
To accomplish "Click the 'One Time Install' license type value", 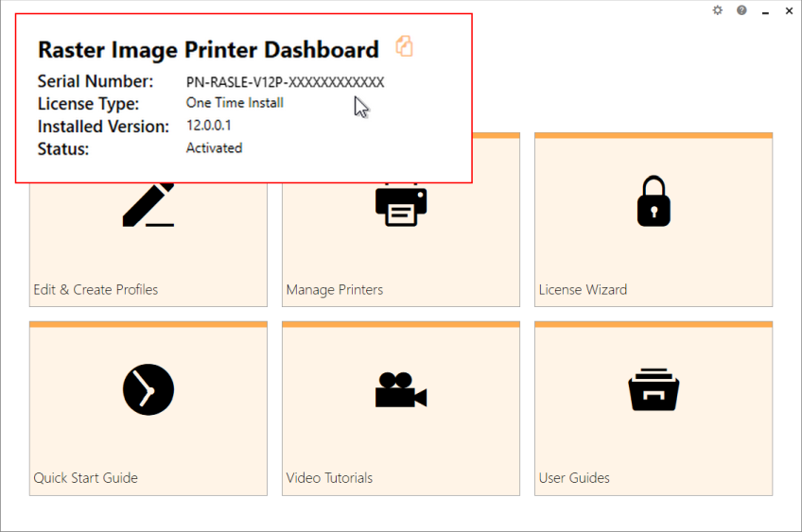I will [x=235, y=103].
